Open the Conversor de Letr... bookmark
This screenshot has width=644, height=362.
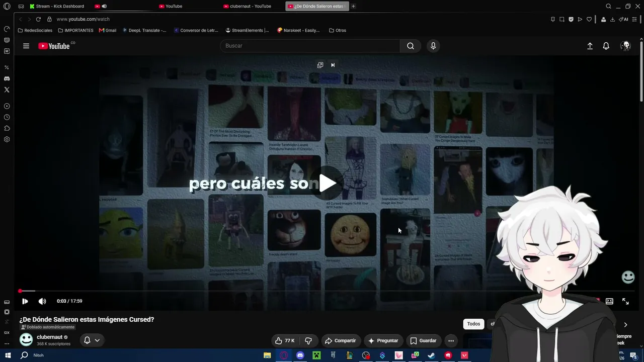tap(196, 30)
